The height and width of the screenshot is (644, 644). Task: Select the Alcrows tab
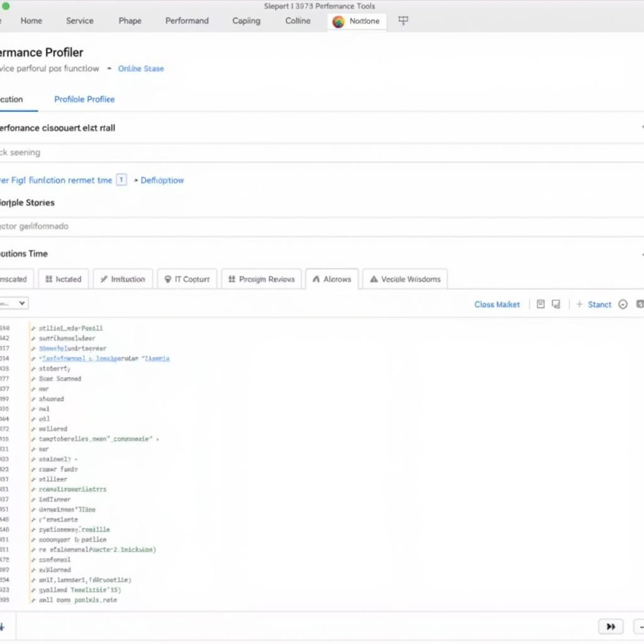coord(332,279)
